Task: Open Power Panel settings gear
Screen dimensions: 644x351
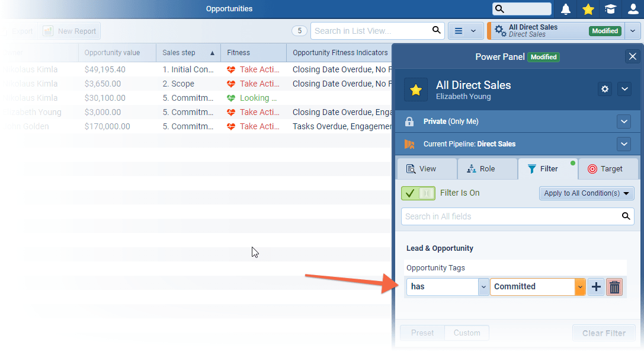Action: pyautogui.click(x=605, y=89)
